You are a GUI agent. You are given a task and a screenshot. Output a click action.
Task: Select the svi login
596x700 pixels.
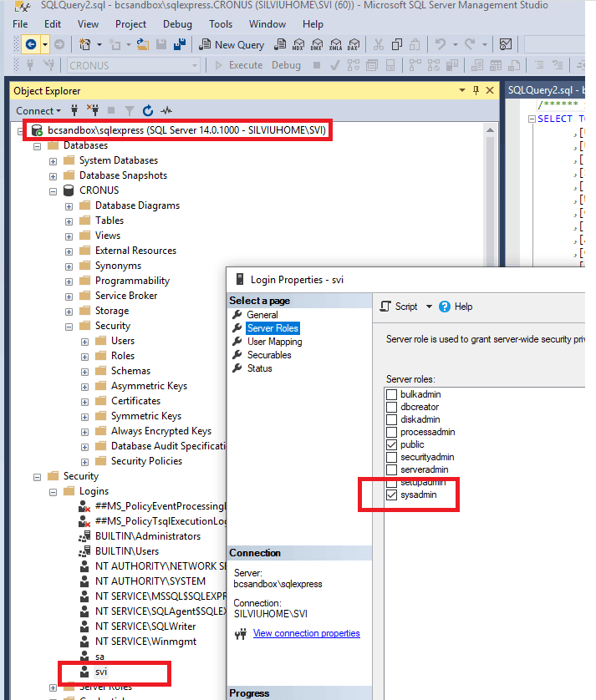click(x=101, y=672)
